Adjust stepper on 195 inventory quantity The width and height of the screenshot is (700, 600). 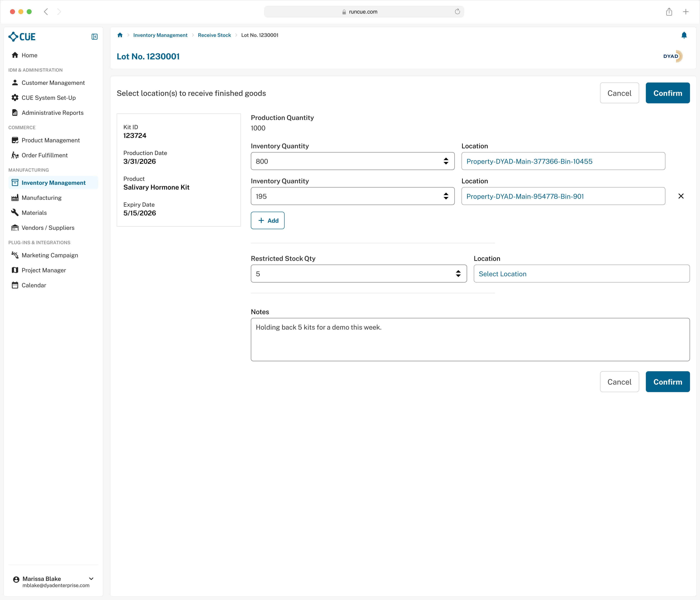coord(446,196)
